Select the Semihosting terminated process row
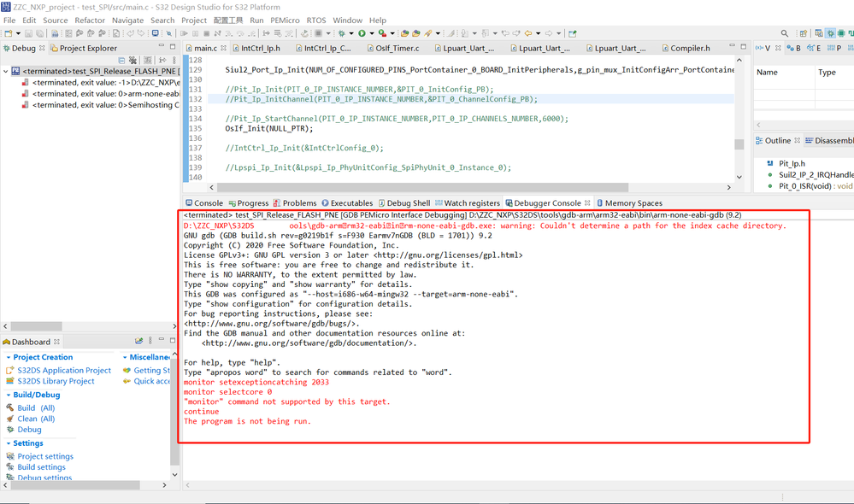 pos(101,105)
